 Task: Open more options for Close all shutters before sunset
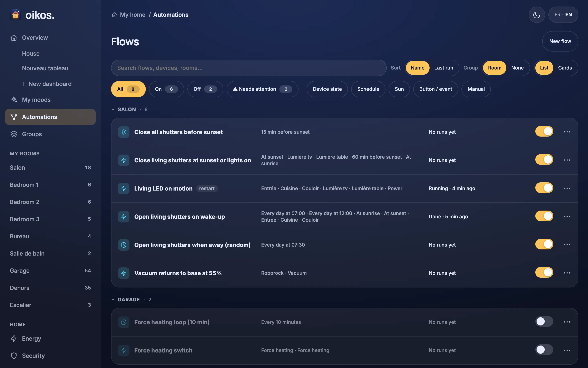567,132
